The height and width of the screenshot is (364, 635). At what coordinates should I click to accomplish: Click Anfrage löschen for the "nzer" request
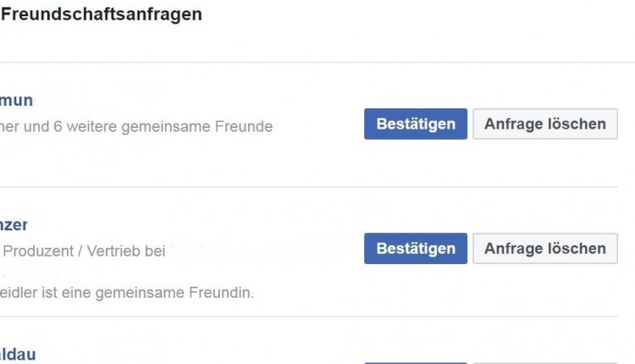544,249
